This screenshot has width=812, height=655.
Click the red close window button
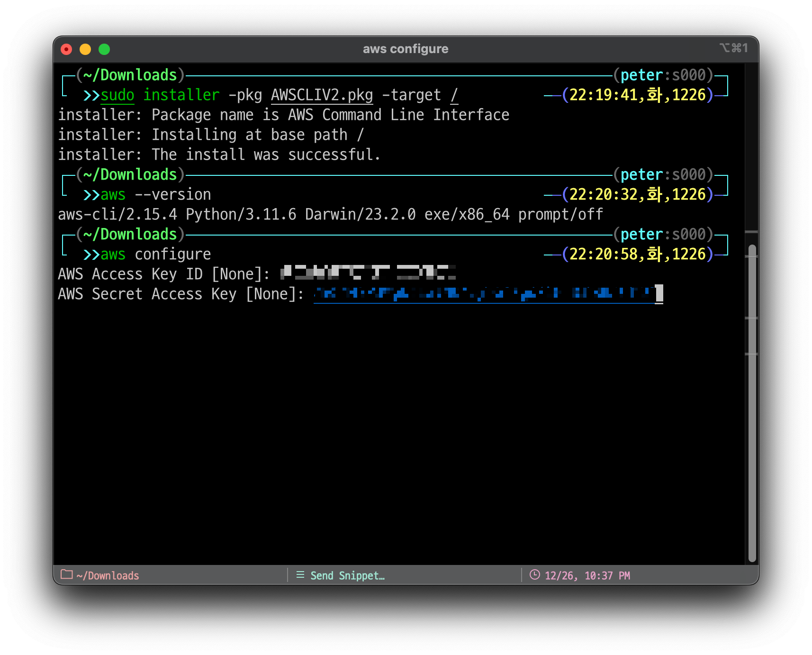pyautogui.click(x=66, y=49)
